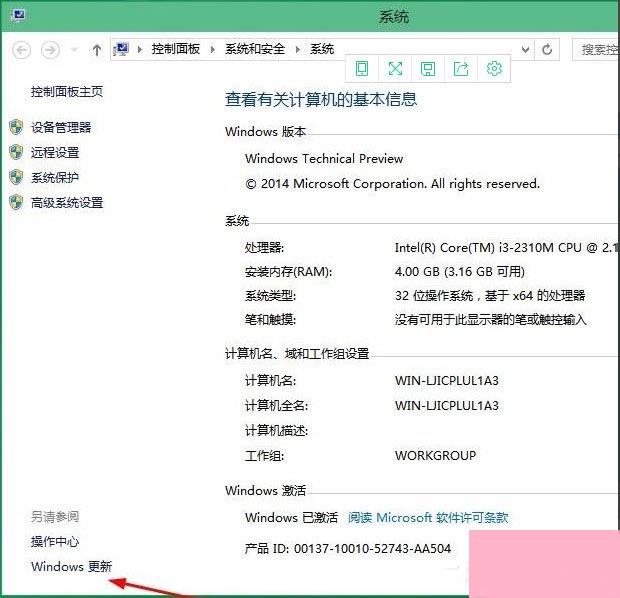The height and width of the screenshot is (598, 620).
Task: Click the search control panel field
Action: 596,50
